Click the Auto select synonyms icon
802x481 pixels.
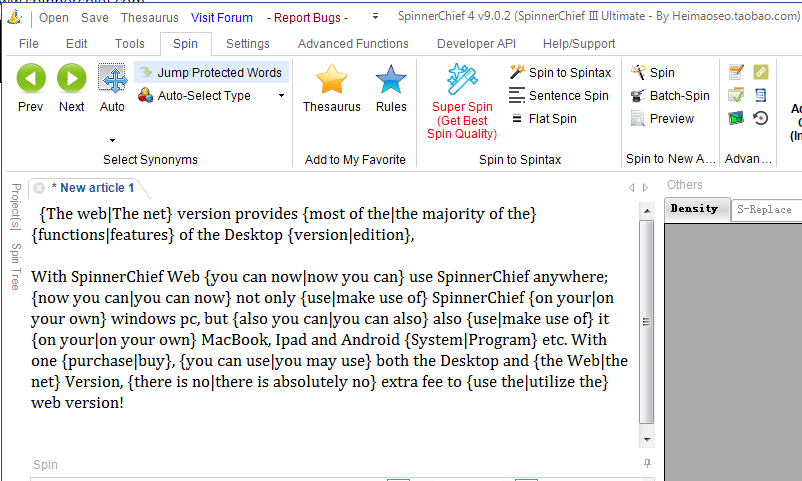pyautogui.click(x=112, y=78)
